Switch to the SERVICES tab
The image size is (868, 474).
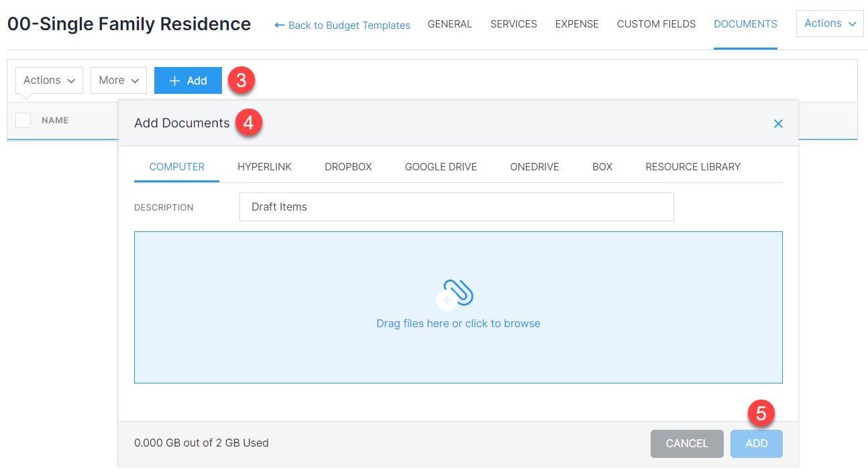coord(514,24)
